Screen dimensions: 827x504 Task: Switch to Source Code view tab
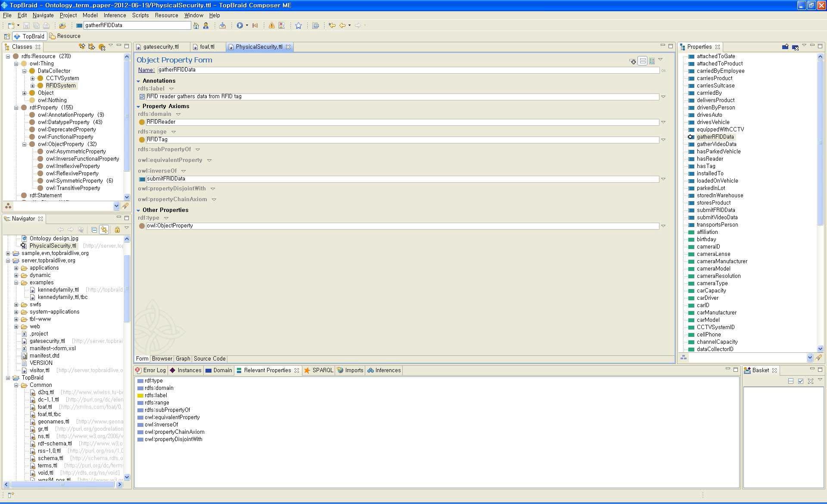[x=209, y=358]
